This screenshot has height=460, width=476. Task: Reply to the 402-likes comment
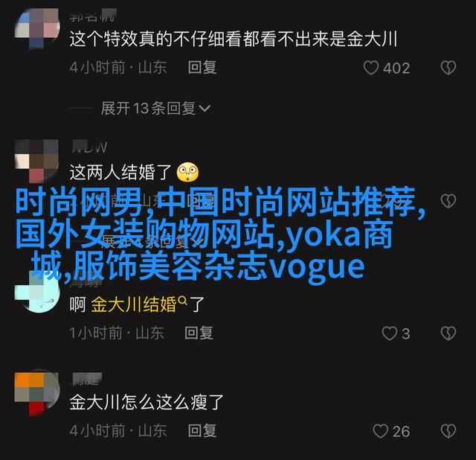point(202,67)
